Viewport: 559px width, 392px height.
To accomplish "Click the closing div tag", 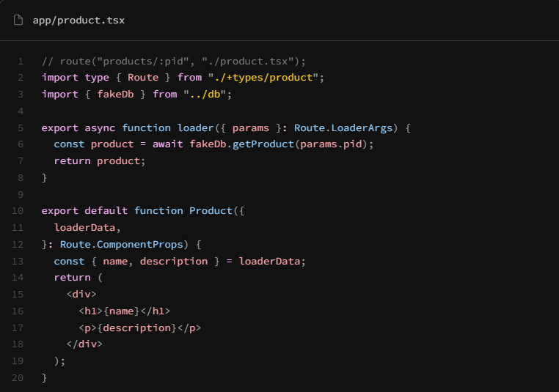I will [x=84, y=344].
